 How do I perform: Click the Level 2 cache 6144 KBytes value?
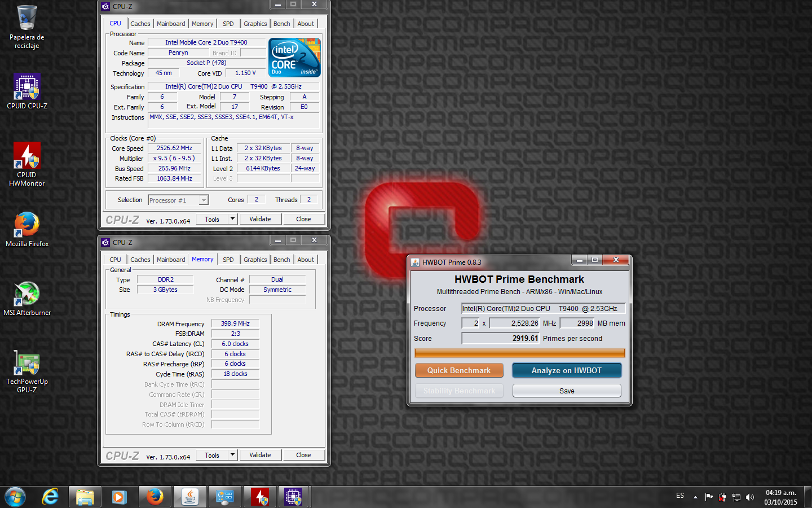(x=263, y=168)
